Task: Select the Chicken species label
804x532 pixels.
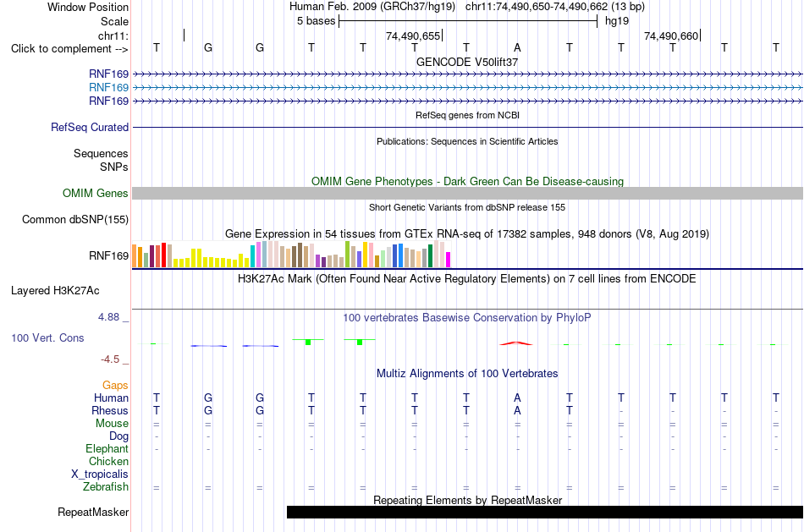Action: (108, 461)
